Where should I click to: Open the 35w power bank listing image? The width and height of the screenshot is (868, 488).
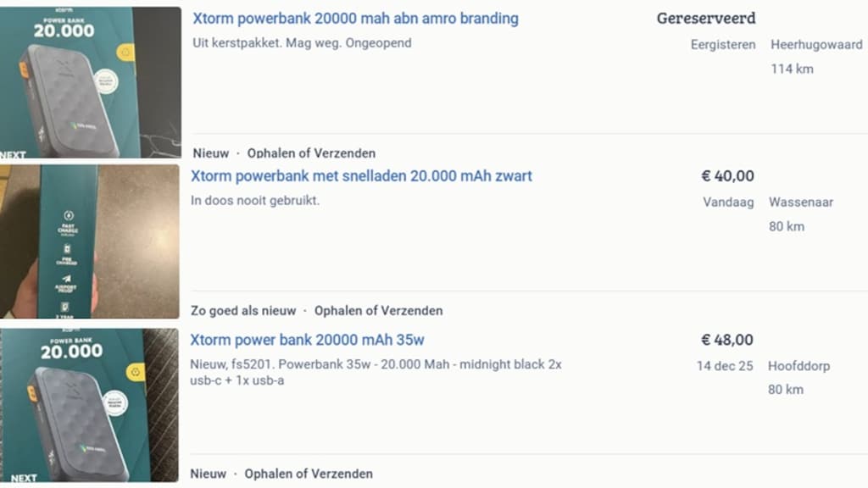point(90,405)
